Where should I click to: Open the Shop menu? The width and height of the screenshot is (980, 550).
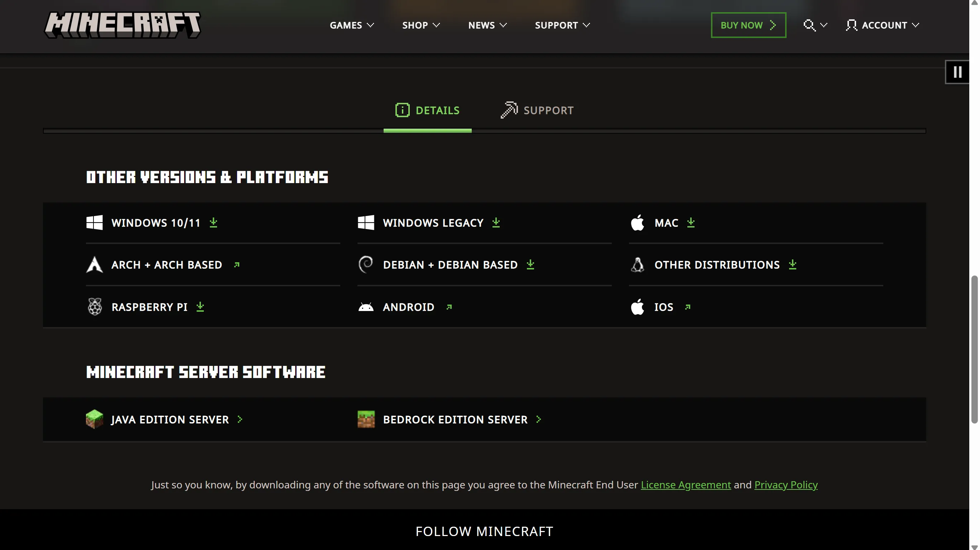click(x=421, y=25)
